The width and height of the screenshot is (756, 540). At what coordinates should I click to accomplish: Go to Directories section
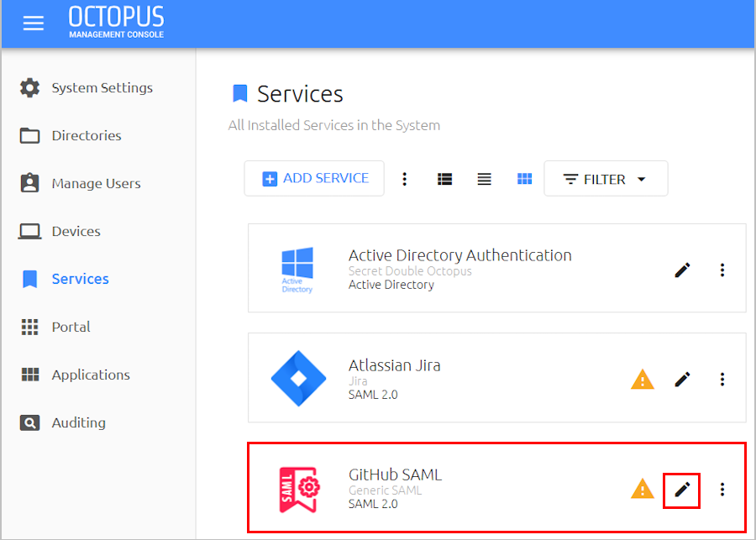(x=87, y=135)
